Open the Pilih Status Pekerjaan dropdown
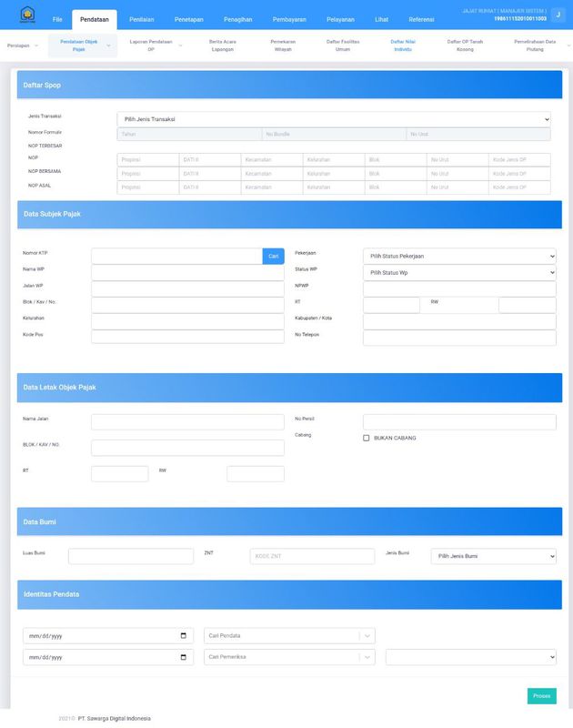The height and width of the screenshot is (728, 573). pos(459,257)
